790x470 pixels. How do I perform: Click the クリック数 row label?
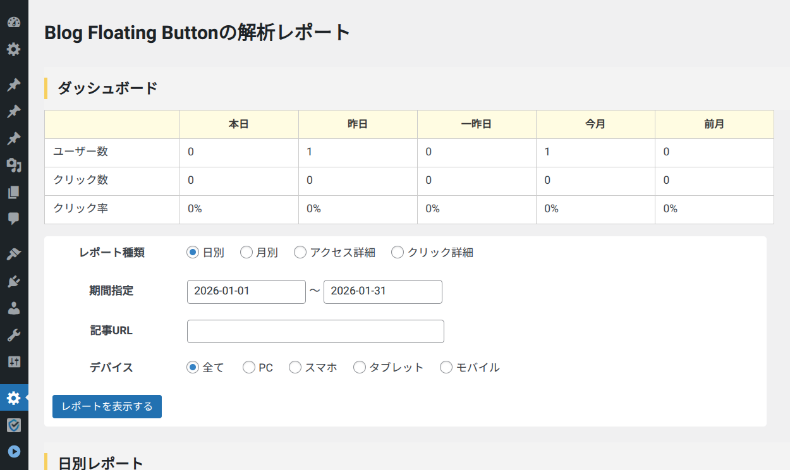81,180
